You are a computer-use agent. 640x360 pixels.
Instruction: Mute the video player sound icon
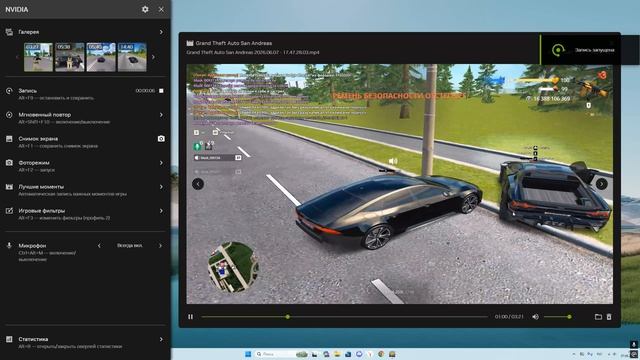click(x=535, y=317)
